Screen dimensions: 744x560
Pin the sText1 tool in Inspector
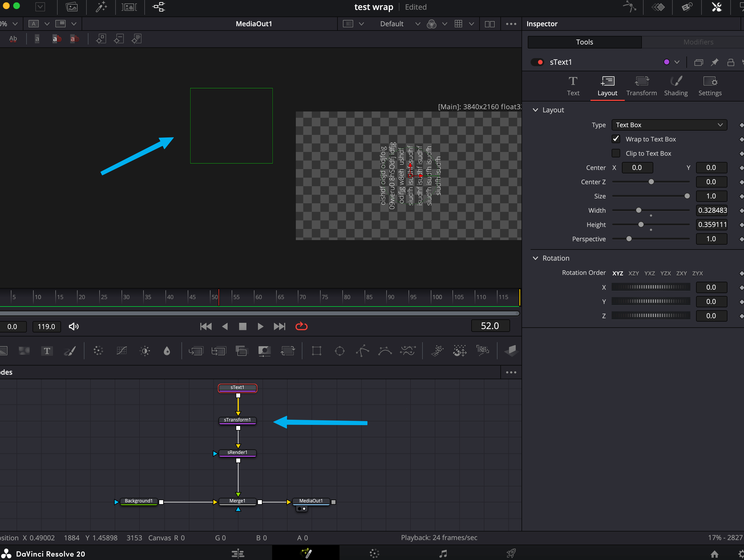[714, 62]
